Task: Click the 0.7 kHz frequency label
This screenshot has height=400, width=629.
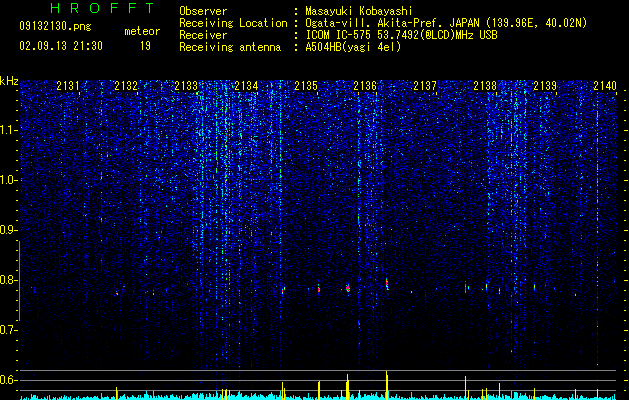Action: tap(8, 330)
